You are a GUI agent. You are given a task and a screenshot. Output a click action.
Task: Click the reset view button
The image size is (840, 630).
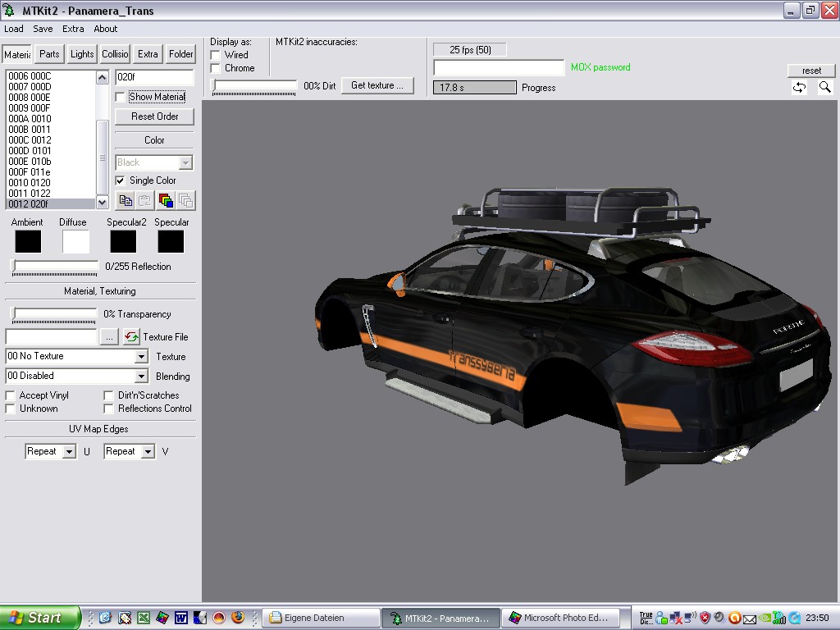[811, 71]
